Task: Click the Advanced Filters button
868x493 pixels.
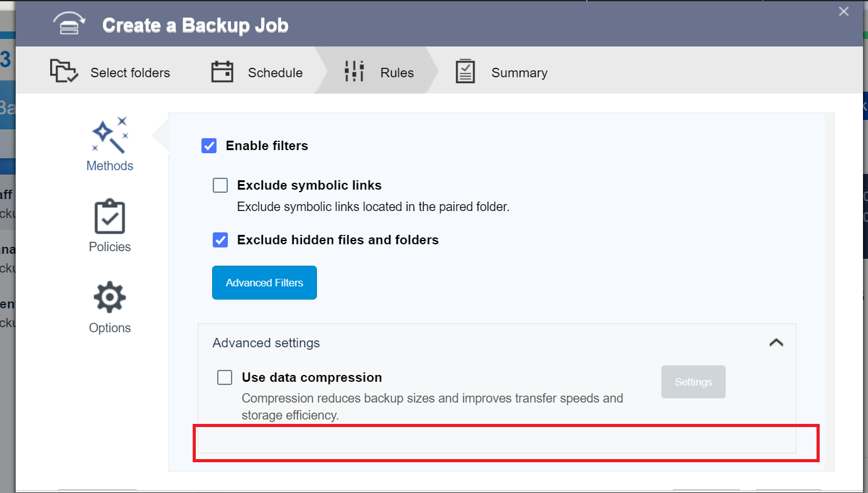Action: click(x=264, y=283)
